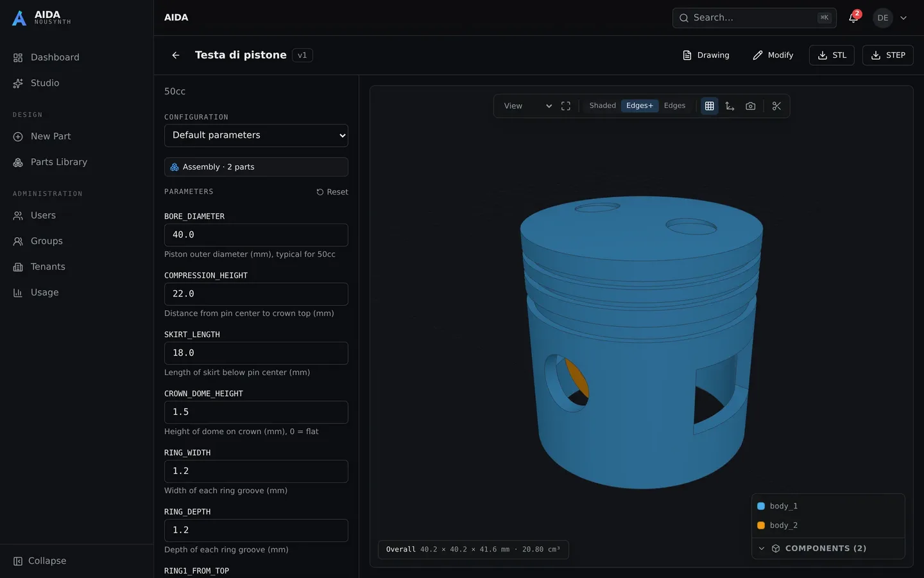Click the 50cc description text
This screenshot has width=924, height=578.
[175, 92]
